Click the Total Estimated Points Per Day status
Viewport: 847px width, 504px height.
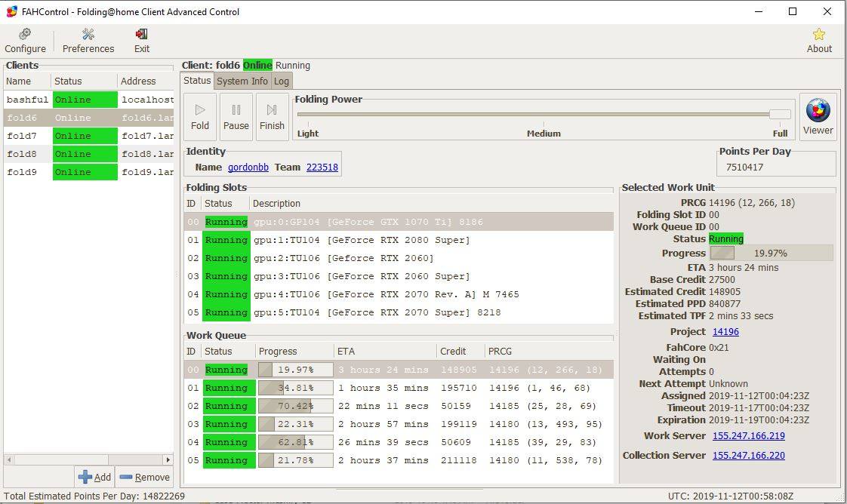(94, 496)
